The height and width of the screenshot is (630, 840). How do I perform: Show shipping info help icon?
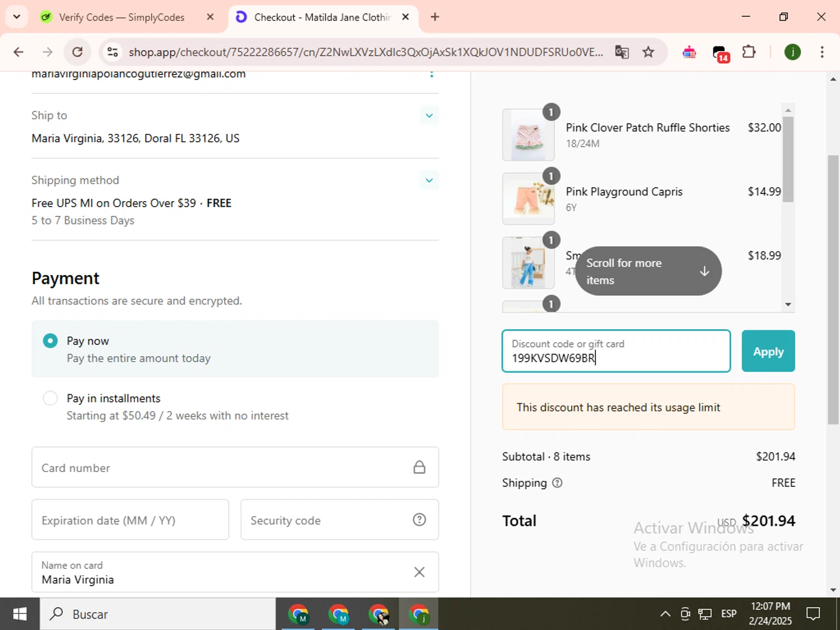tap(557, 483)
